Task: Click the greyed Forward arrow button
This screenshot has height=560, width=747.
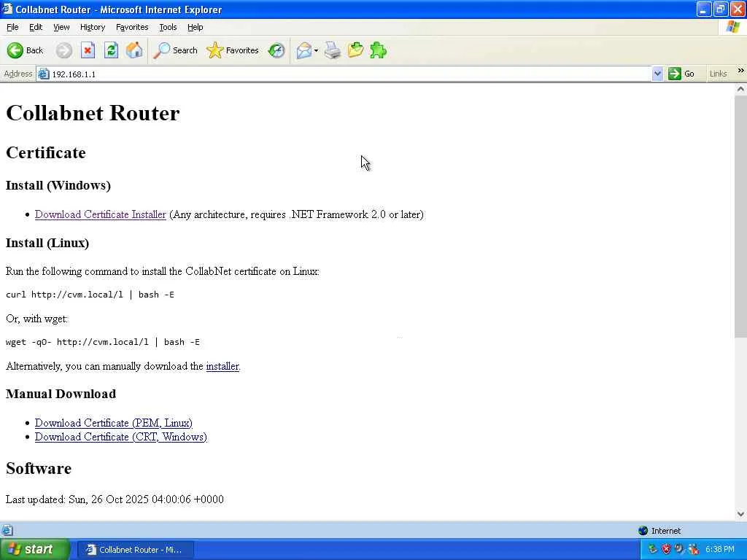Action: click(64, 50)
